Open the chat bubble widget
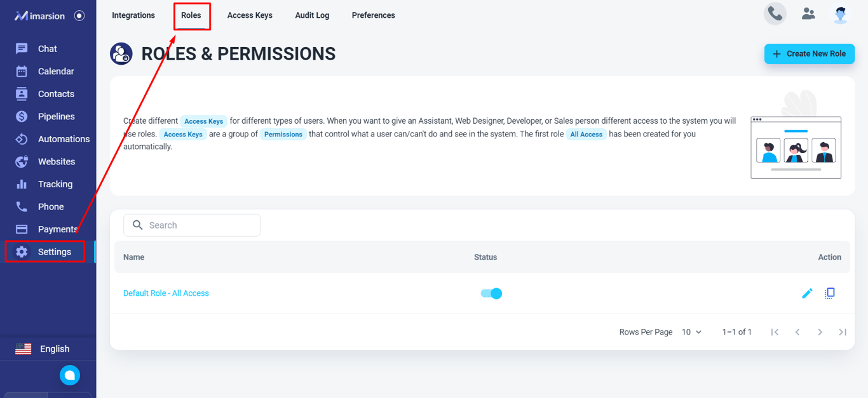The image size is (868, 398). point(70,375)
